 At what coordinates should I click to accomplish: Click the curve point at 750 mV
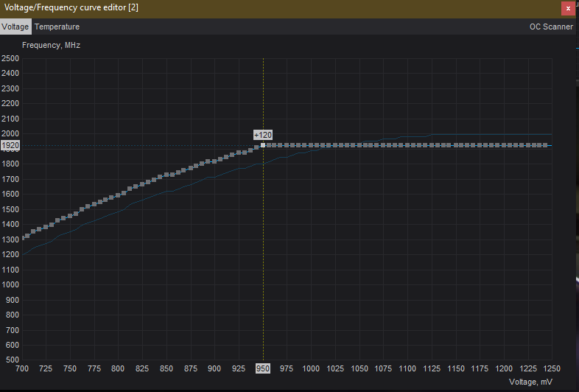[70, 216]
